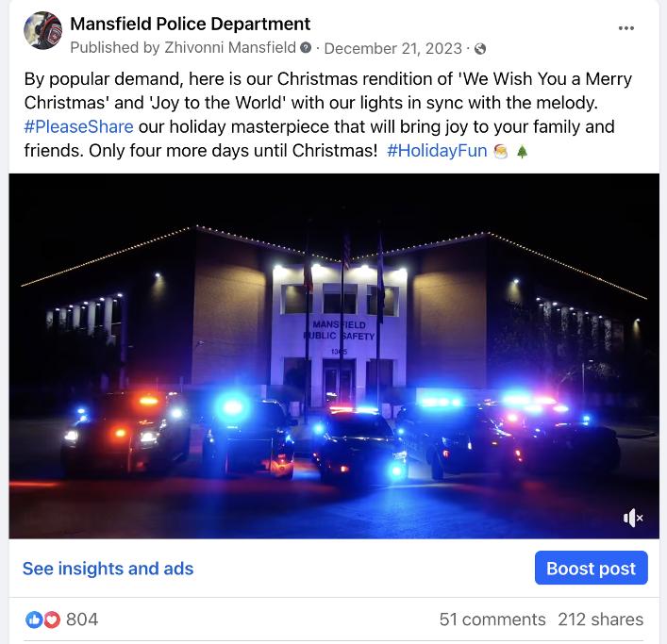Open the 51 comments

tap(492, 619)
